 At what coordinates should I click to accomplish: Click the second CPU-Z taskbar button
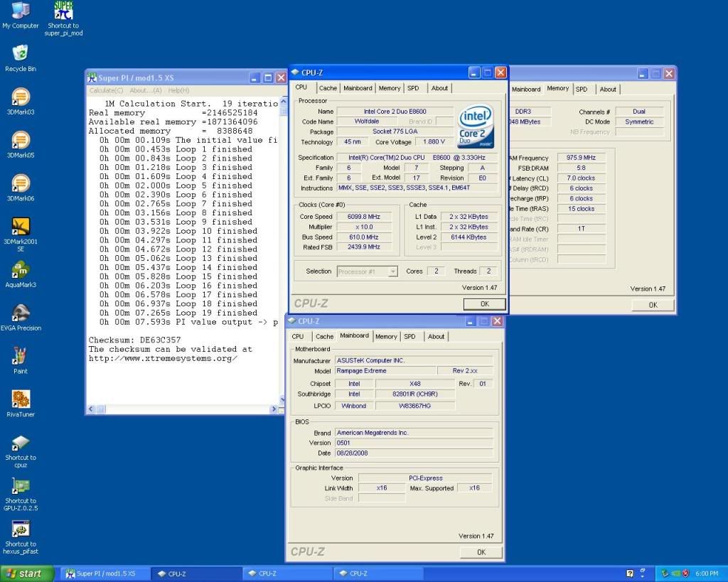pyautogui.click(x=287, y=574)
